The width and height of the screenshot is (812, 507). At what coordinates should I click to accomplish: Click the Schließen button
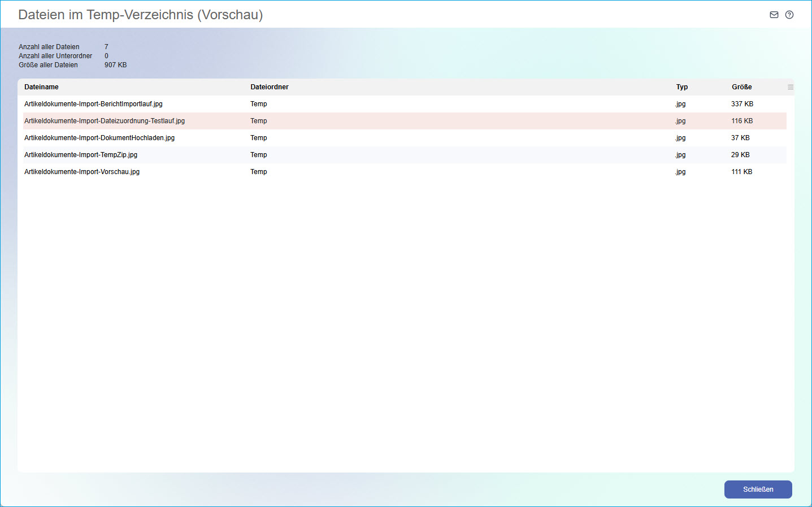(758, 489)
